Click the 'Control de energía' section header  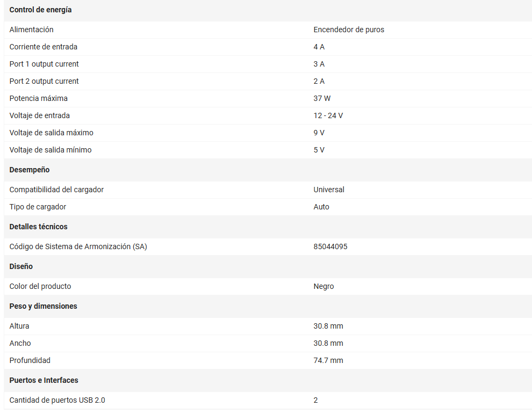point(40,10)
